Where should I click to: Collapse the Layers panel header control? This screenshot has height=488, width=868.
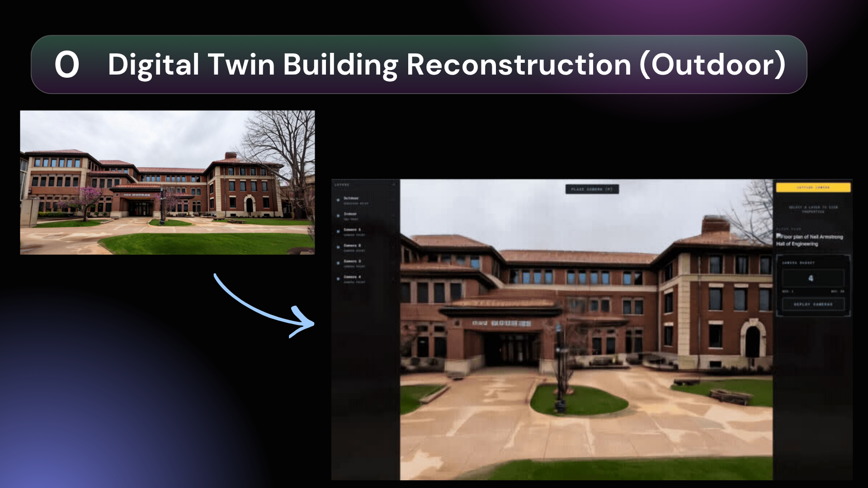(393, 184)
